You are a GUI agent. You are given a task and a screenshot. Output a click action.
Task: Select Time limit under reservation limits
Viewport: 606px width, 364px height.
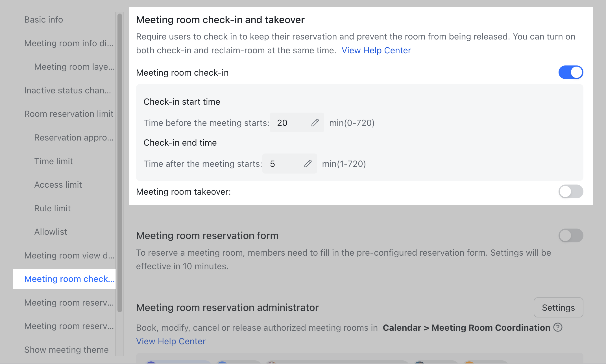click(x=53, y=161)
